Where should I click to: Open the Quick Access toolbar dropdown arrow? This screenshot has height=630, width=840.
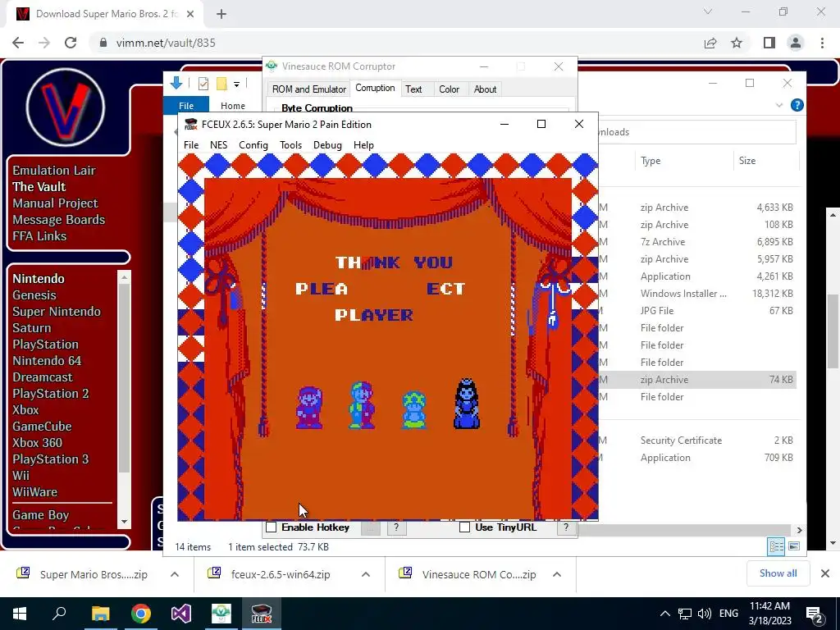pyautogui.click(x=236, y=84)
